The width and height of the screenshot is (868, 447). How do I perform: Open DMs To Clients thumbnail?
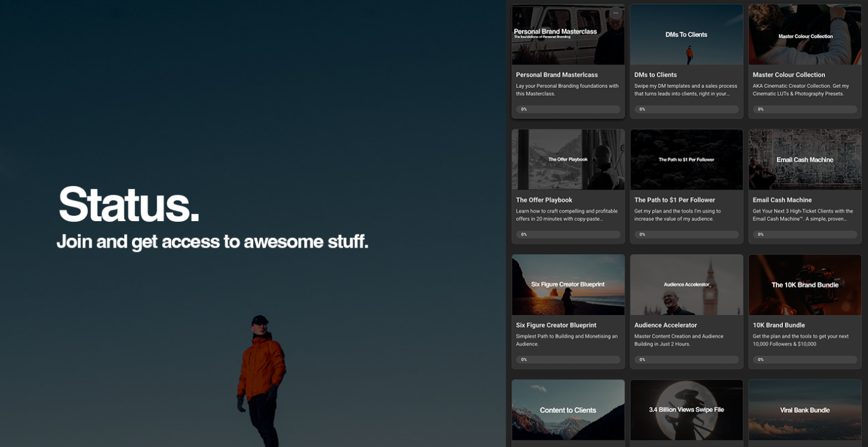point(687,35)
